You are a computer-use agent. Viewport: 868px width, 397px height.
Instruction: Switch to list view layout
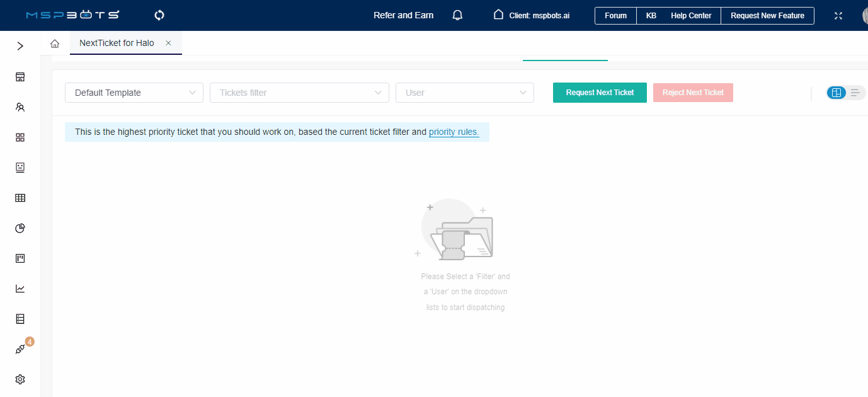pos(855,92)
